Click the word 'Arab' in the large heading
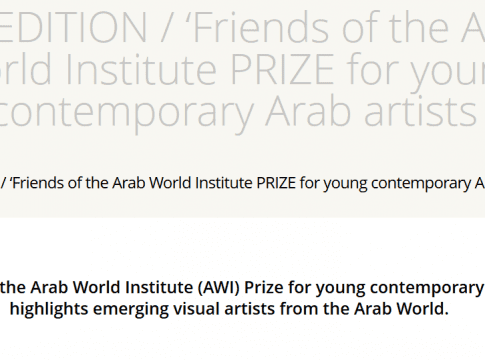Screen dimensions: 485x360 pyautogui.click(x=308, y=111)
